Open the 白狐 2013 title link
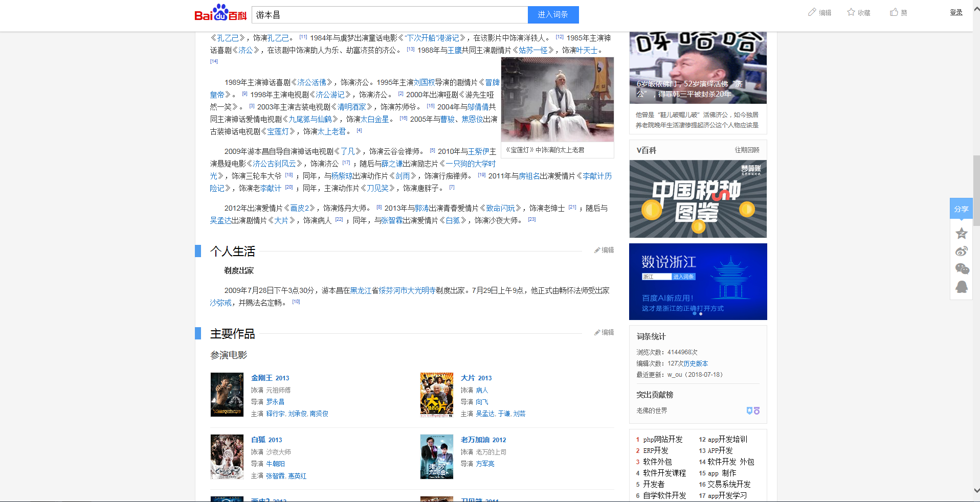The width and height of the screenshot is (980, 502). [x=266, y=440]
